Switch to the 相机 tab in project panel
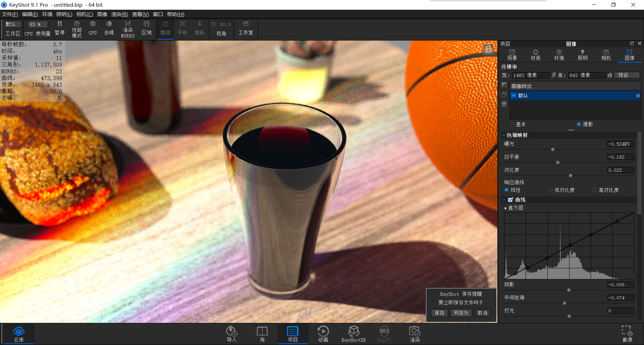Image resolution: width=644 pixels, height=345 pixels. click(x=606, y=55)
